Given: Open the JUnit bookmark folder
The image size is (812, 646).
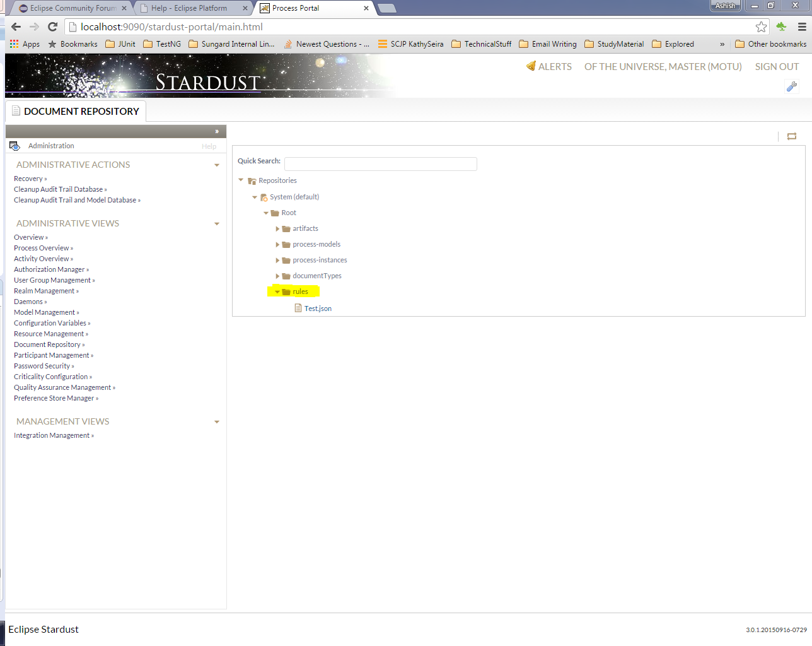Looking at the screenshot, I should coord(120,44).
